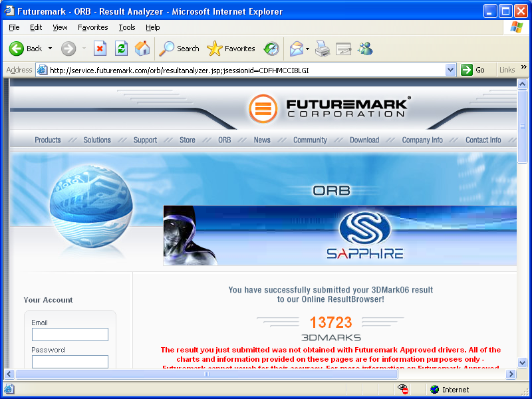Image resolution: width=532 pixels, height=399 pixels.
Task: Click the 13723 score value
Action: [331, 323]
